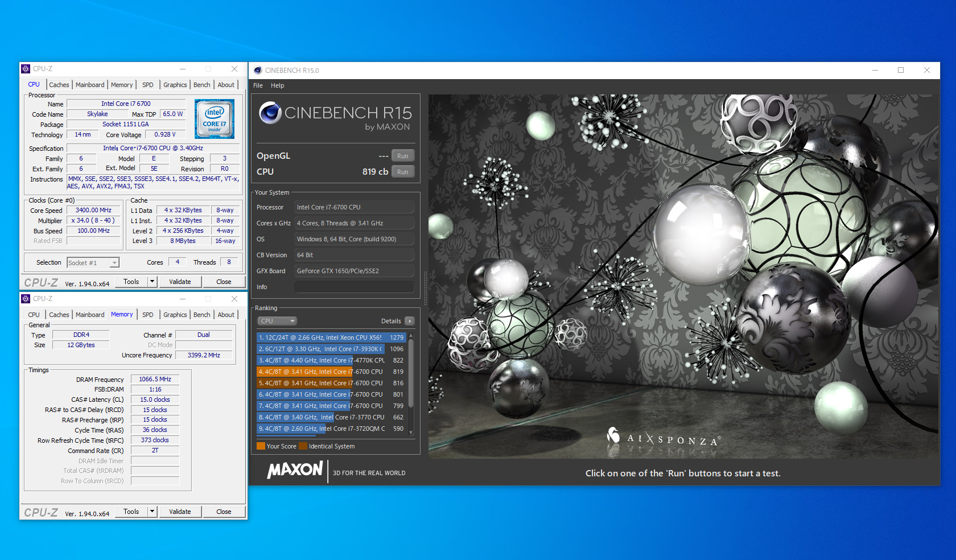The image size is (956, 560).
Task: Switch to SPD tab in top CPU-Z window
Action: [x=148, y=85]
